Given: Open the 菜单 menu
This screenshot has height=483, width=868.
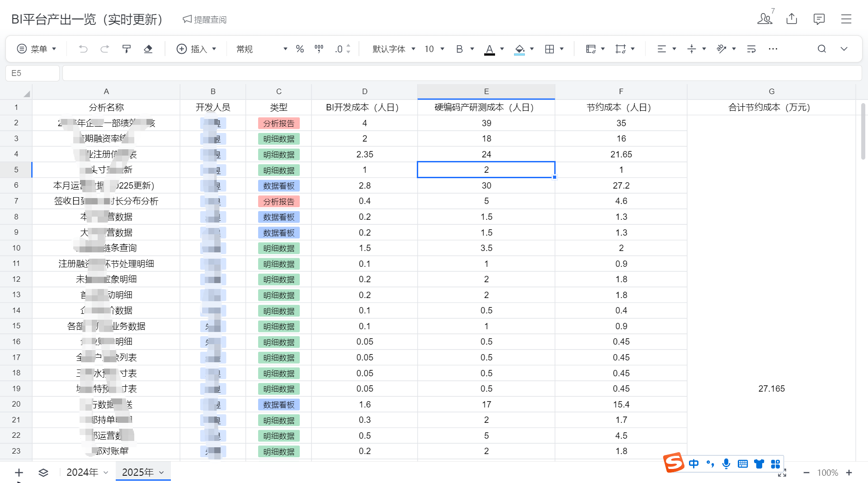Looking at the screenshot, I should pos(37,49).
